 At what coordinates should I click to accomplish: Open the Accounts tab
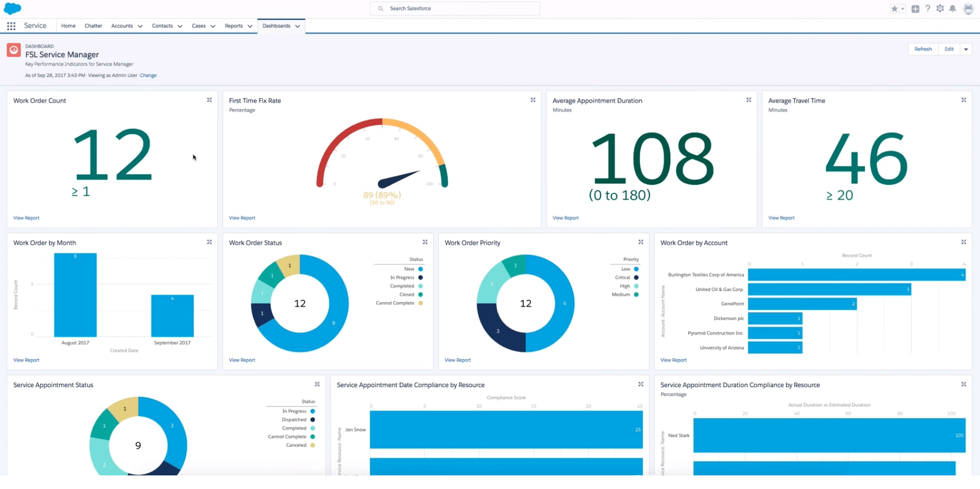tap(122, 26)
